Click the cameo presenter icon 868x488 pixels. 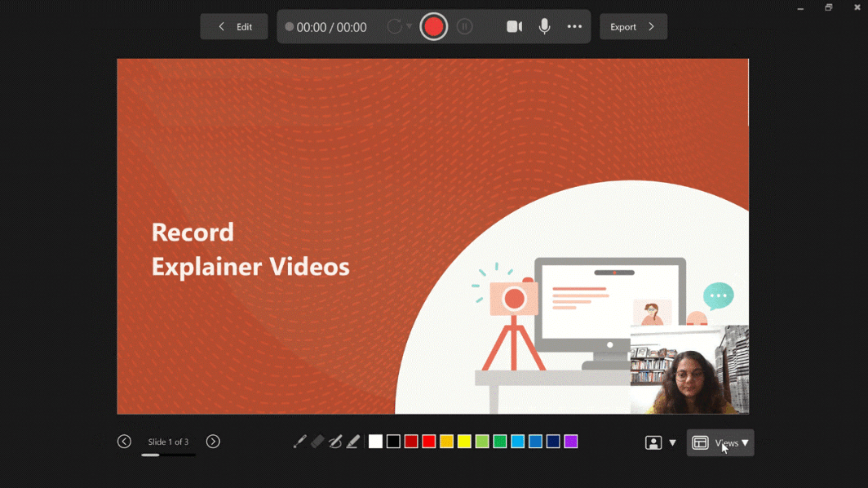coord(653,441)
